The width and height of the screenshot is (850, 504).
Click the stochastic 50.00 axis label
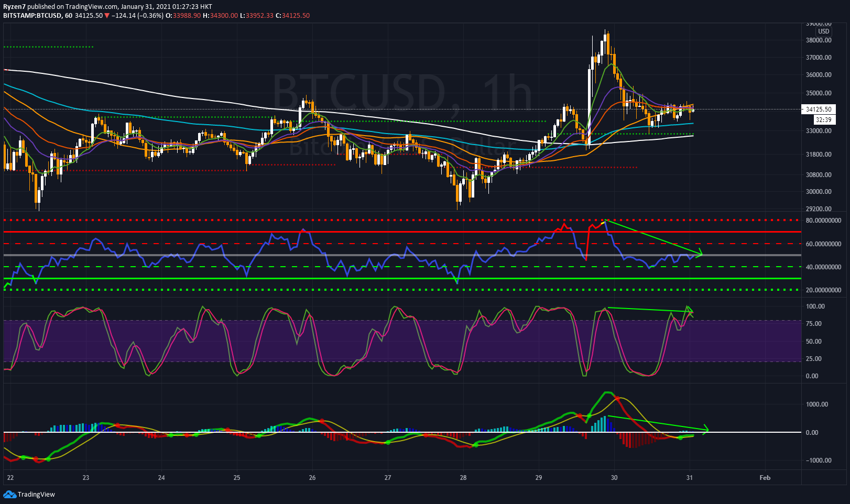point(814,342)
